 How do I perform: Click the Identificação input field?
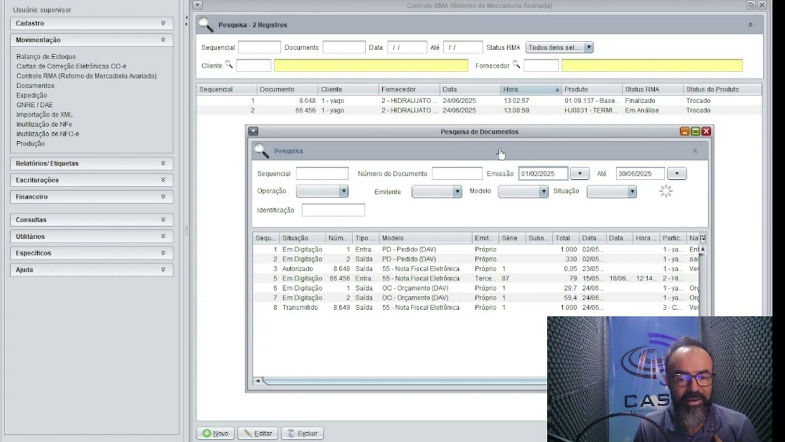pos(333,210)
